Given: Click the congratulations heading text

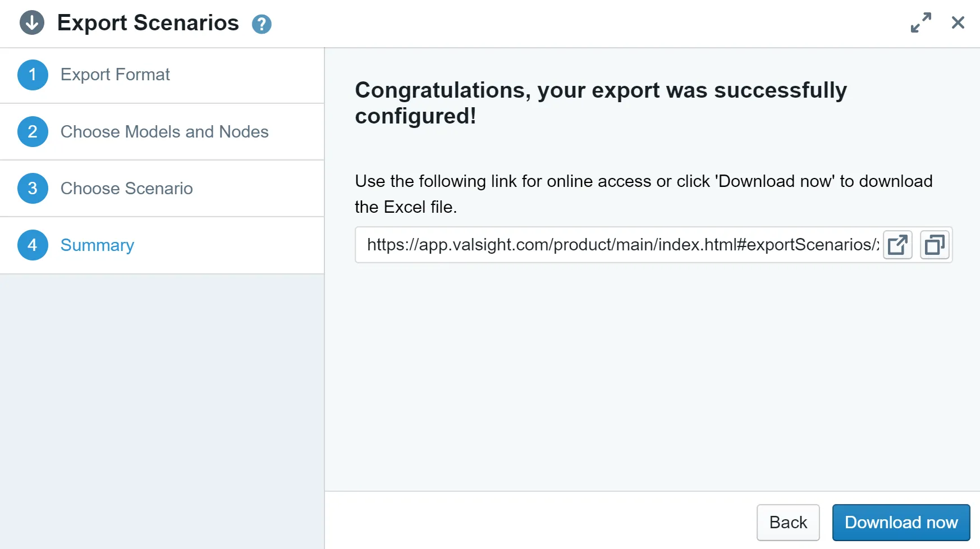Looking at the screenshot, I should pyautogui.click(x=601, y=103).
